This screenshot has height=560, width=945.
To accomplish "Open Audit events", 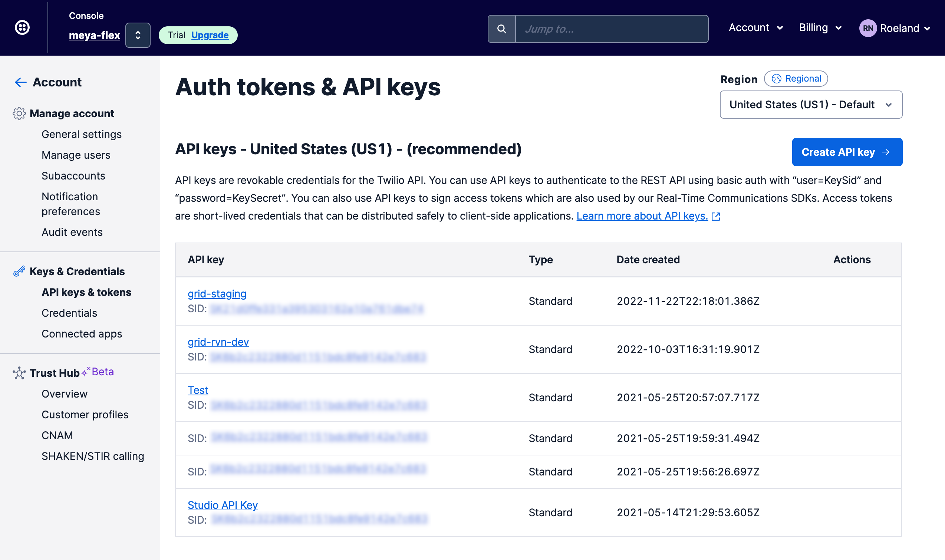I will point(72,232).
